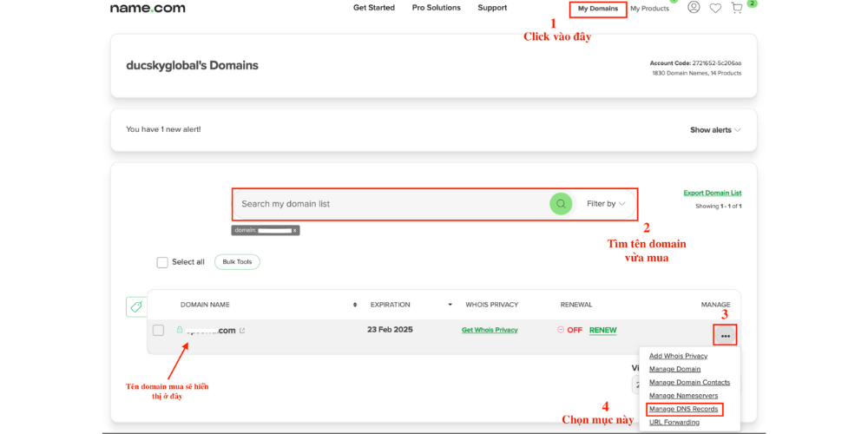868x434 pixels.
Task: Expand Show alerts section
Action: click(715, 130)
